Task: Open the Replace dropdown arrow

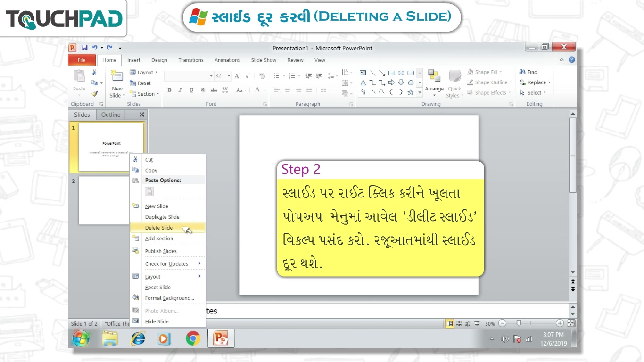Action: click(x=549, y=82)
